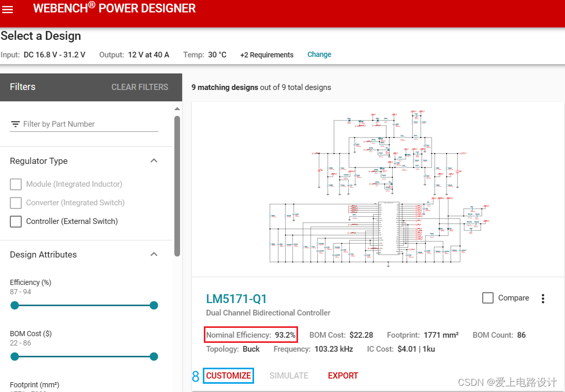565x392 pixels.
Task: Click the +2 Requirements text
Action: tap(266, 55)
